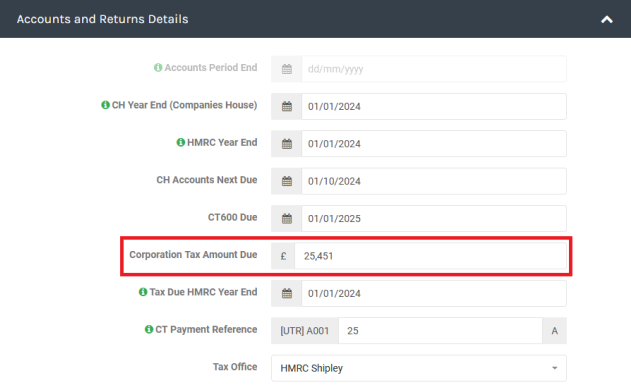Click the 'A' suffix on CT Payment Reference
Viewport: 631px width, 389px height.
point(555,331)
